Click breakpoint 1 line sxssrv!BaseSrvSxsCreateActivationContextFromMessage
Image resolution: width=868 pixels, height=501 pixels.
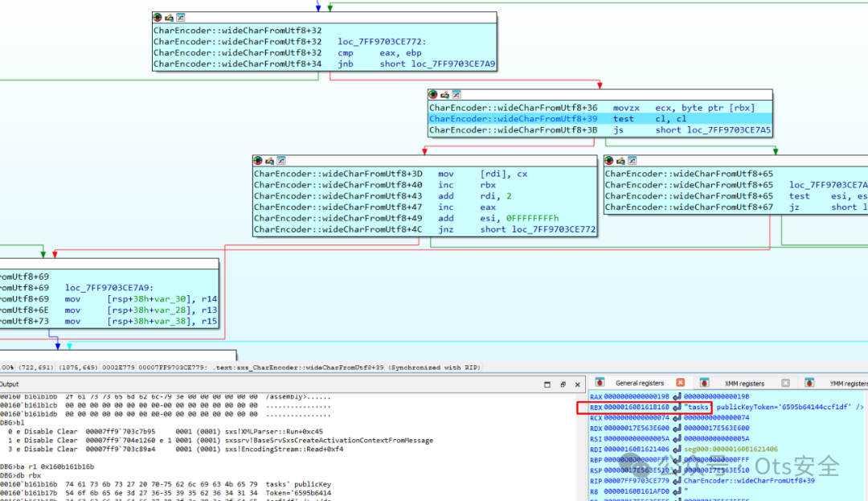point(220,440)
